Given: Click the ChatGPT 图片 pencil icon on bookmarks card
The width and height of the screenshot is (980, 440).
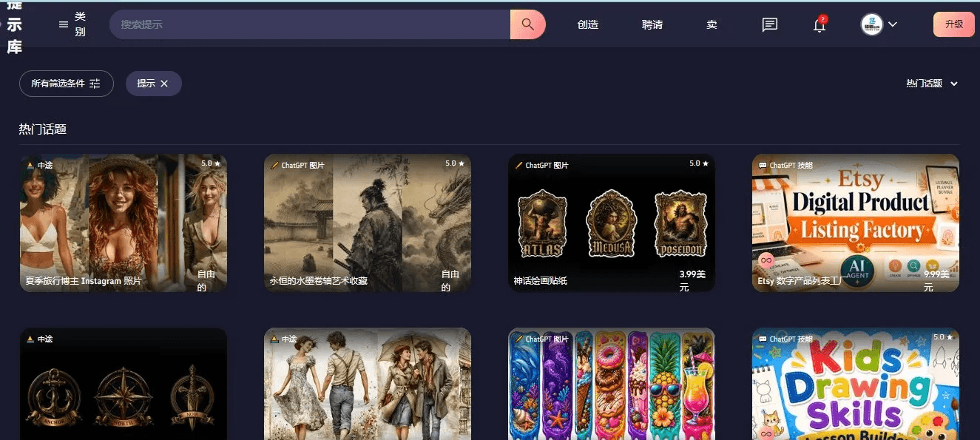Looking at the screenshot, I should [x=518, y=339].
